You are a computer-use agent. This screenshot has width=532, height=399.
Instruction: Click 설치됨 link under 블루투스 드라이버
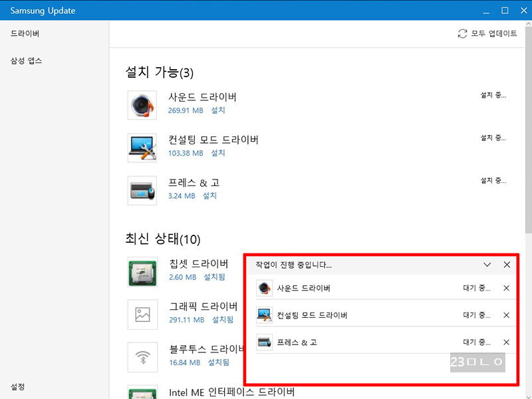point(219,362)
